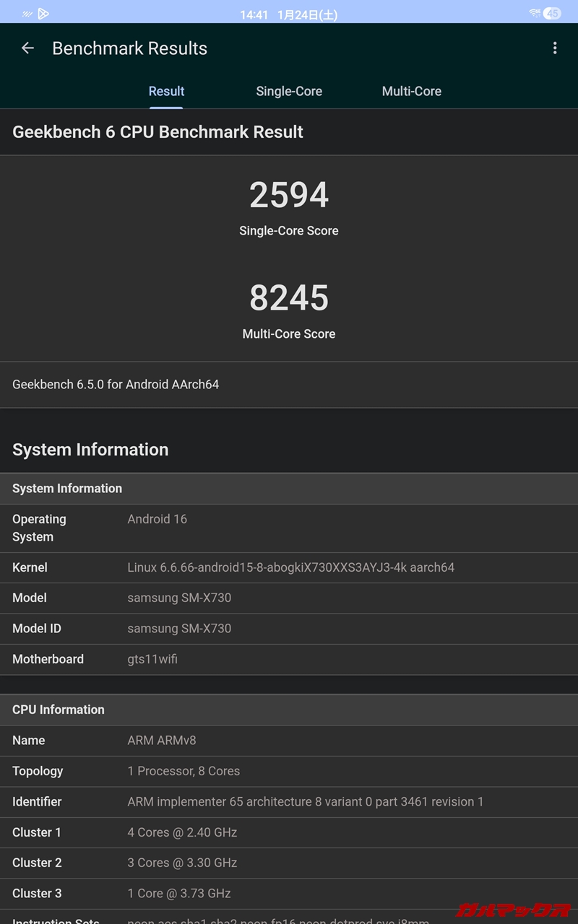This screenshot has height=924, width=578.
Task: Tap the battery level 45 indicator
Action: point(552,13)
